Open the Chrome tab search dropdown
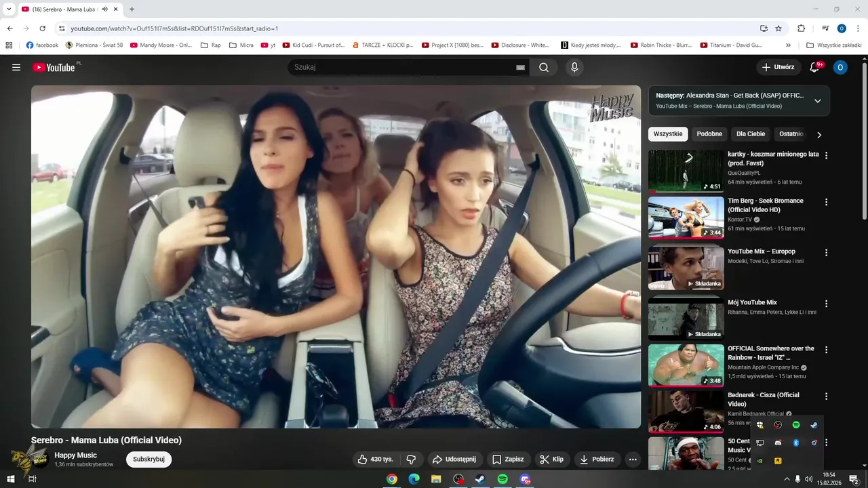 [x=9, y=9]
